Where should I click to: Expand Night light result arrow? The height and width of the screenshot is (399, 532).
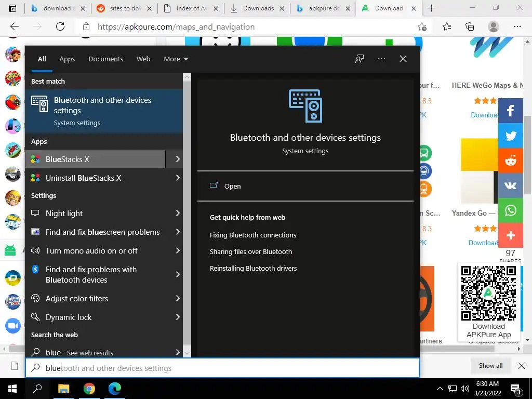click(x=178, y=213)
